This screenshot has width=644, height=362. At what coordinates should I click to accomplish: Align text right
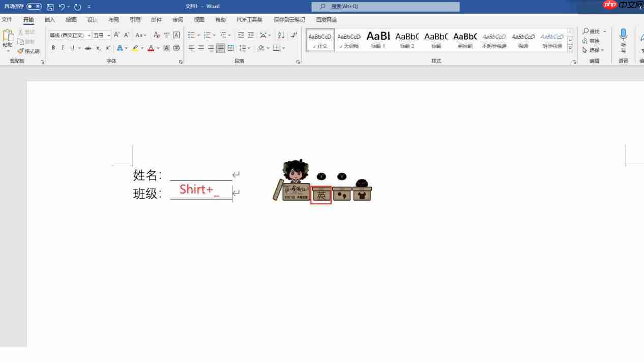point(211,48)
